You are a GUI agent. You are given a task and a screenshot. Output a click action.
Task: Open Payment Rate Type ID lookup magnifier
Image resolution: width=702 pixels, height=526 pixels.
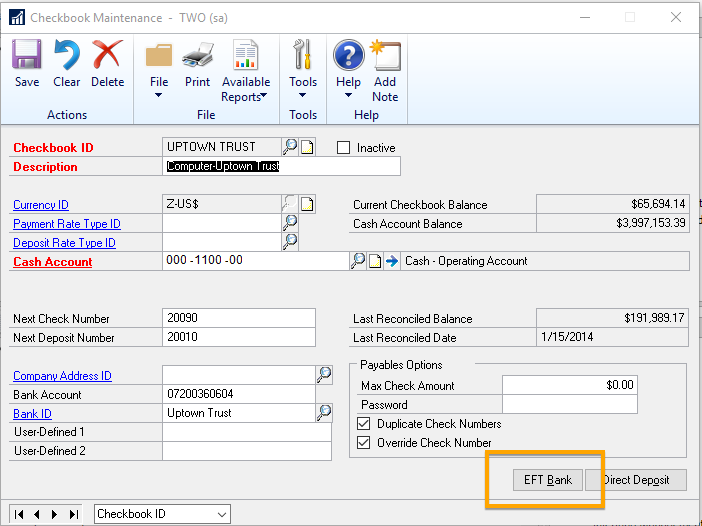290,222
